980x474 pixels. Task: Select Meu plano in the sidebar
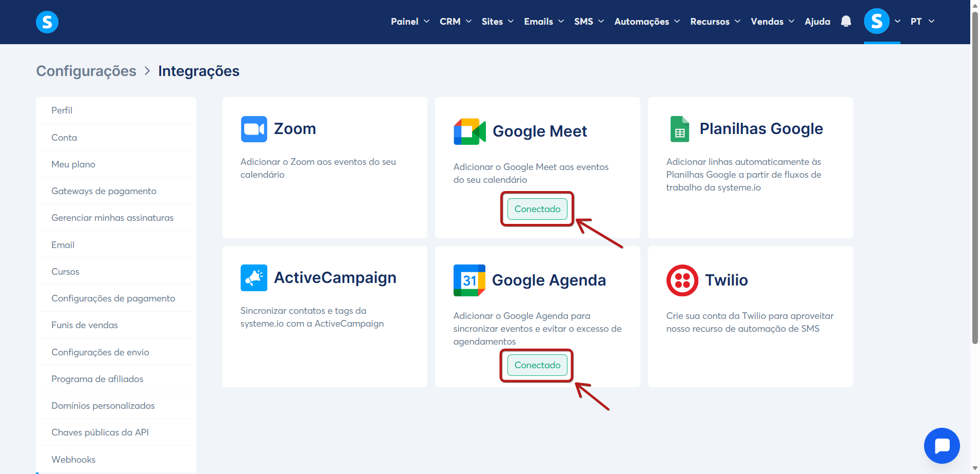(116, 164)
